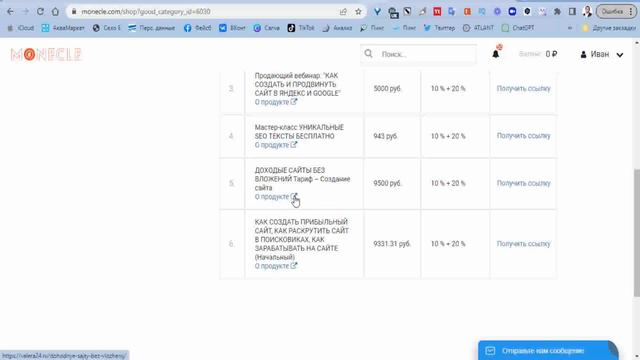Open О продукте for the Яндекс и Google webinar
Screen dimensions: 640x360
click(x=276, y=102)
